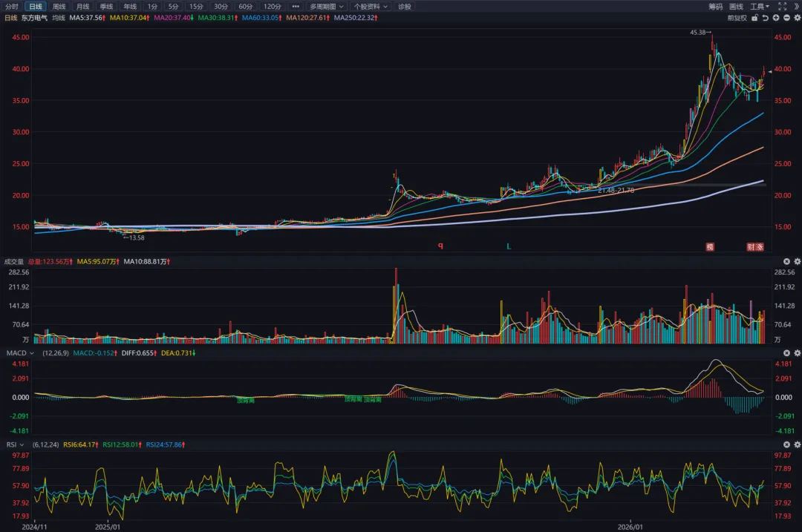Click the 涨 marker icon
The width and height of the screenshot is (802, 532).
(760, 247)
